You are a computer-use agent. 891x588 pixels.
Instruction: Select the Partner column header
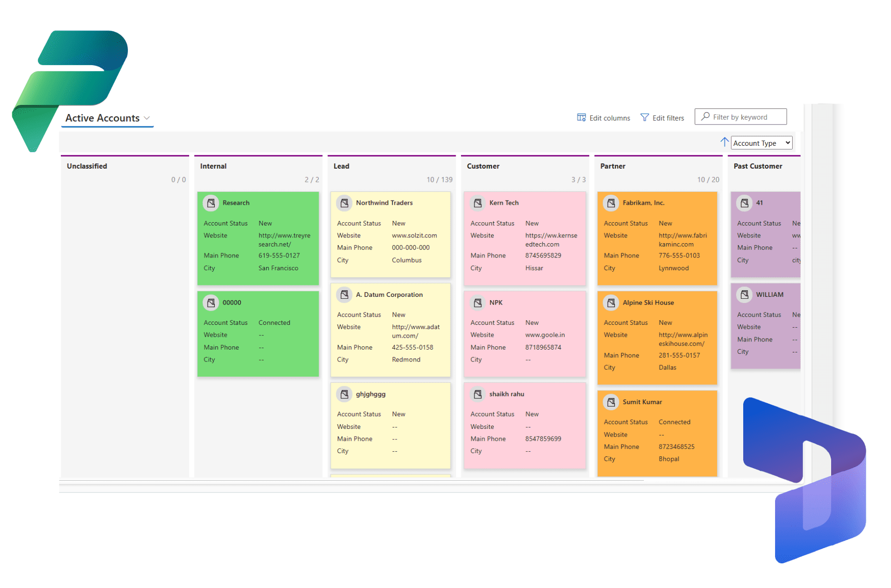[x=613, y=166]
